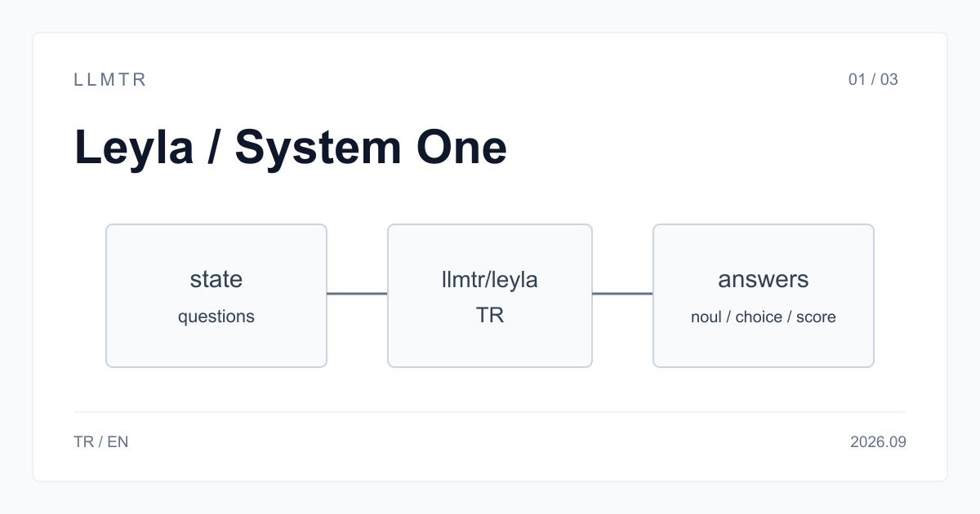The width and height of the screenshot is (980, 514).
Task: Select the 01 / 03 slide counter
Action: click(x=873, y=79)
